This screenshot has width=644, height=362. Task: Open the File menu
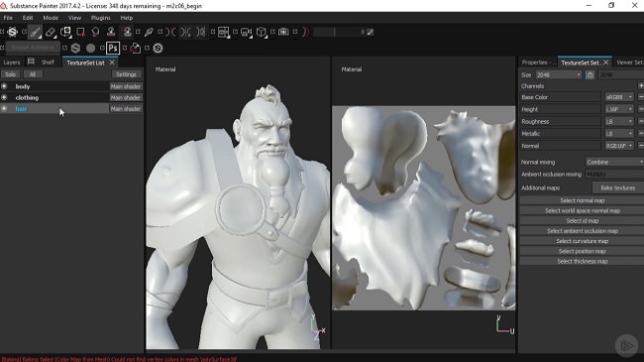point(8,18)
